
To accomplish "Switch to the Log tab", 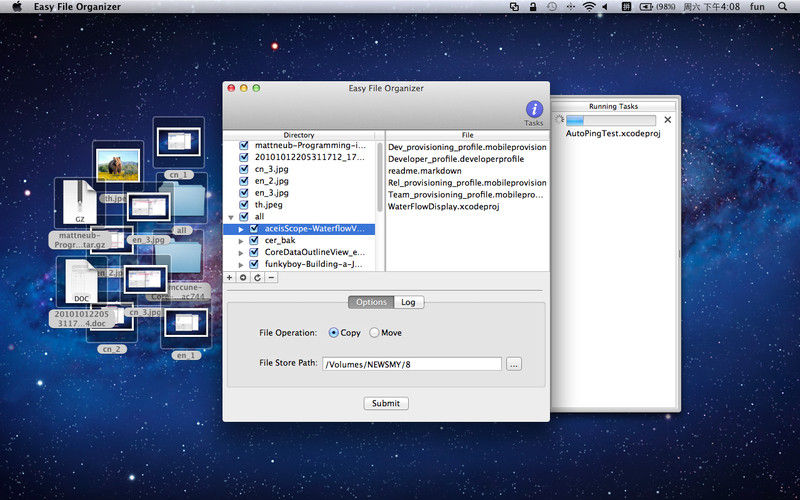I will point(408,302).
